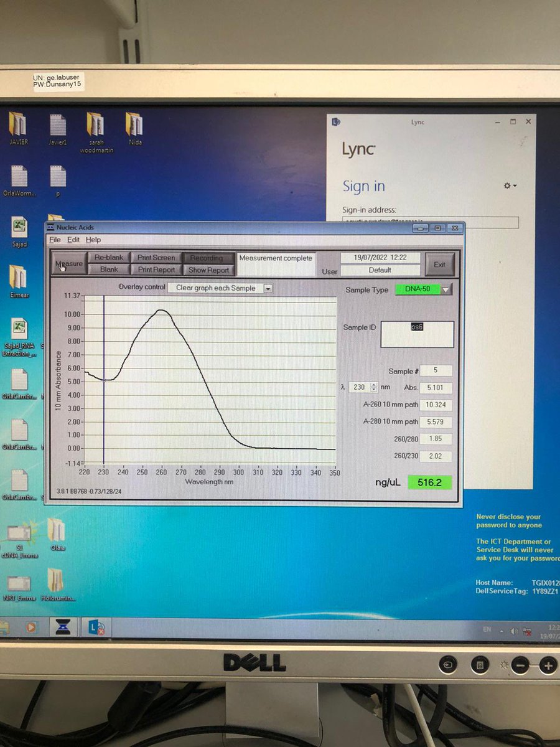Image resolution: width=560 pixels, height=747 pixels.
Task: Click the A-280 value 5.579
Action: (436, 422)
